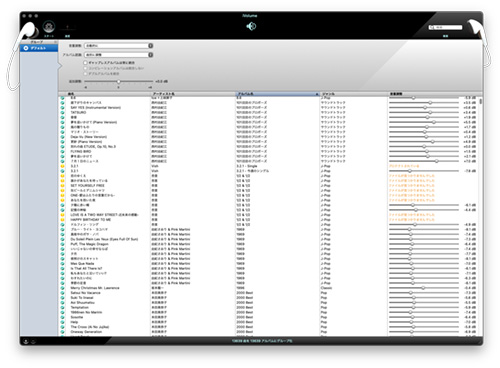Click the song title Is That All There Is?

[x=86, y=269]
